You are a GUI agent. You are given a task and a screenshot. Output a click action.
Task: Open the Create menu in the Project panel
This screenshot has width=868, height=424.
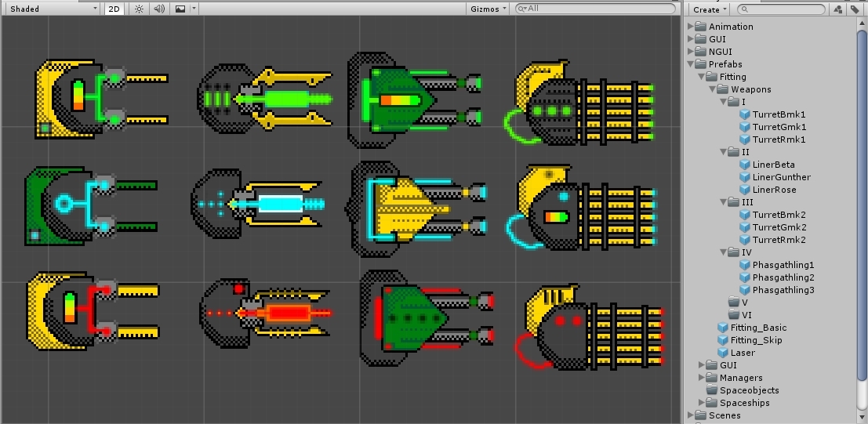(x=710, y=9)
